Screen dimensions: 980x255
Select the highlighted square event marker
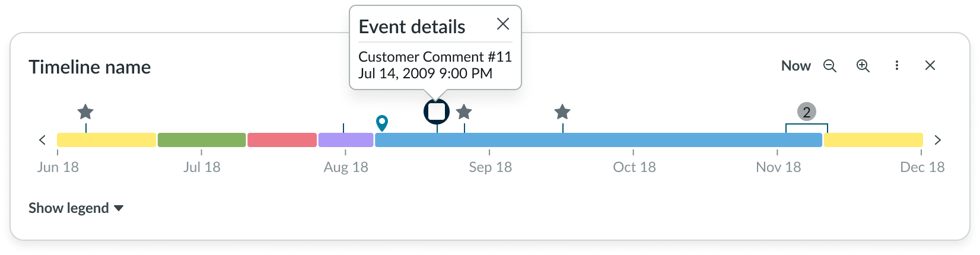tap(437, 111)
